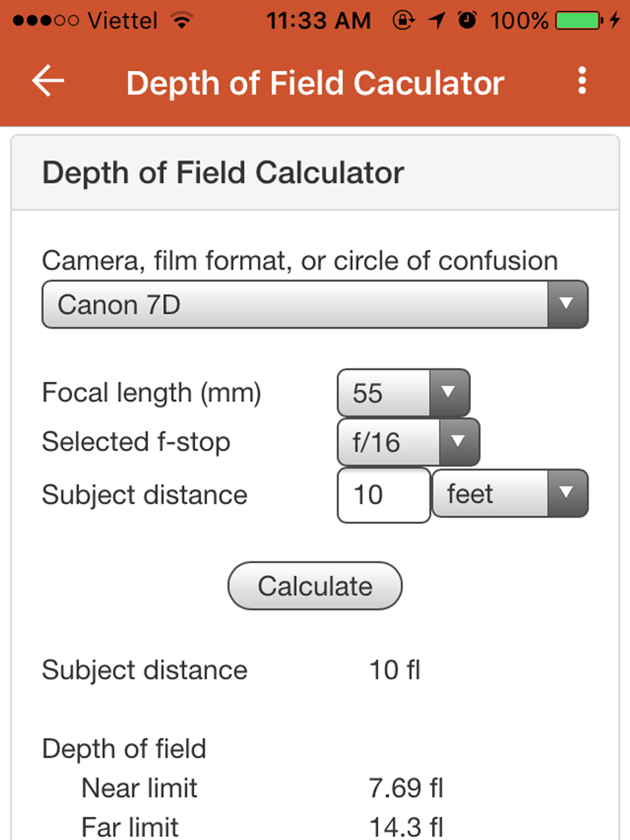Tap the Depth of Field Caculator title
The width and height of the screenshot is (630, 840).
click(315, 82)
